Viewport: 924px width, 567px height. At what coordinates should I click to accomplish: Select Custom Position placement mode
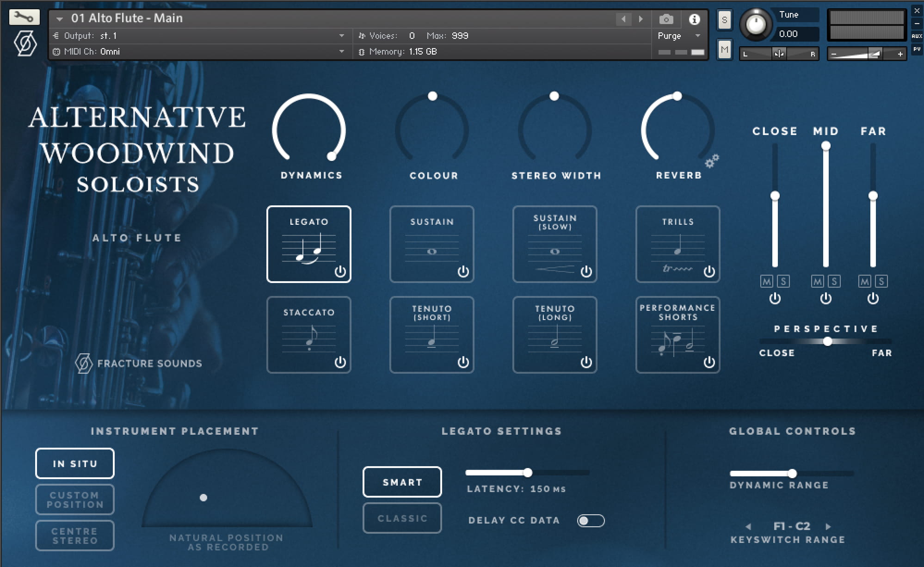pyautogui.click(x=75, y=499)
